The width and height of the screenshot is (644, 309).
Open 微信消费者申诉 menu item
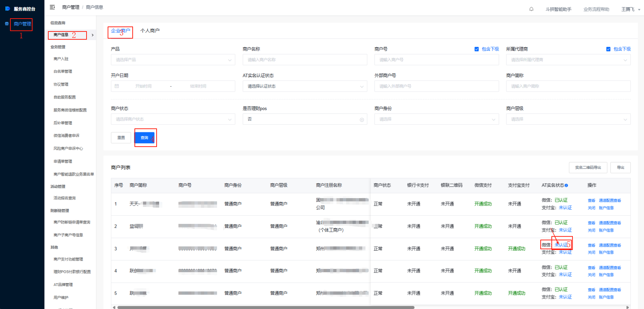tap(66, 136)
